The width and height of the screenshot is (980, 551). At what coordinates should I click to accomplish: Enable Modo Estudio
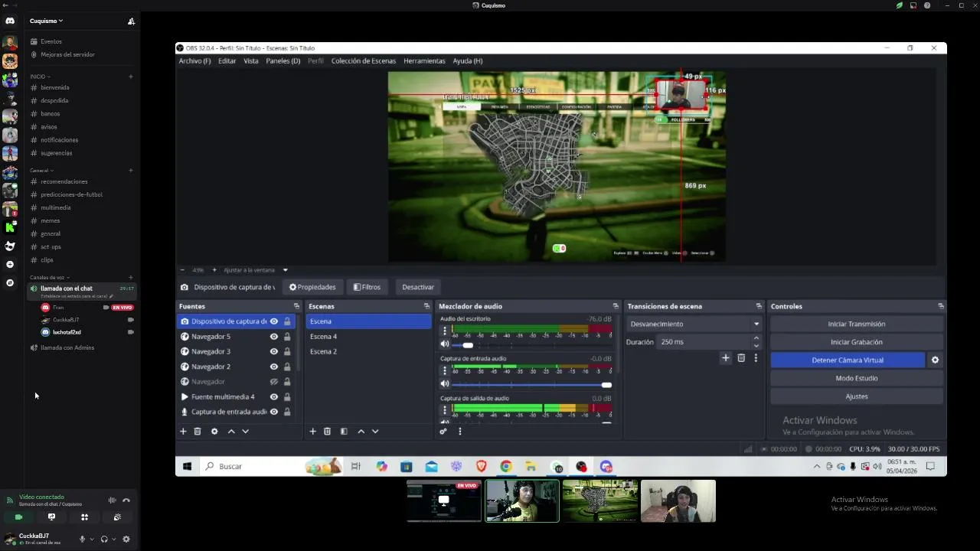(856, 378)
